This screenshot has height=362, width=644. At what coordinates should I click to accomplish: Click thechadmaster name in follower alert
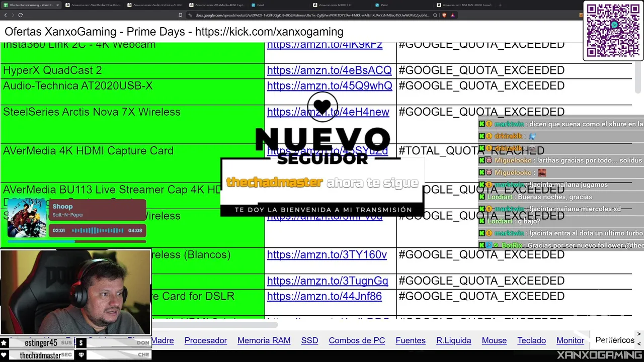274,183
